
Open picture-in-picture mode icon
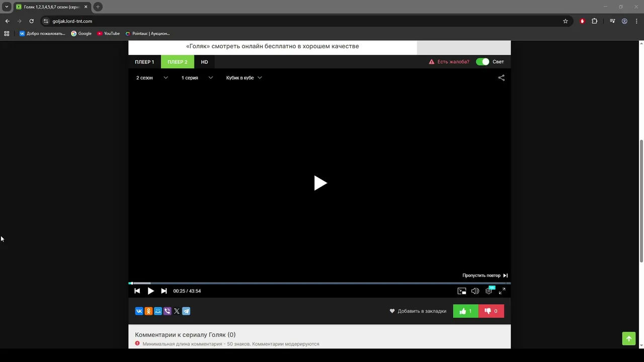(462, 291)
